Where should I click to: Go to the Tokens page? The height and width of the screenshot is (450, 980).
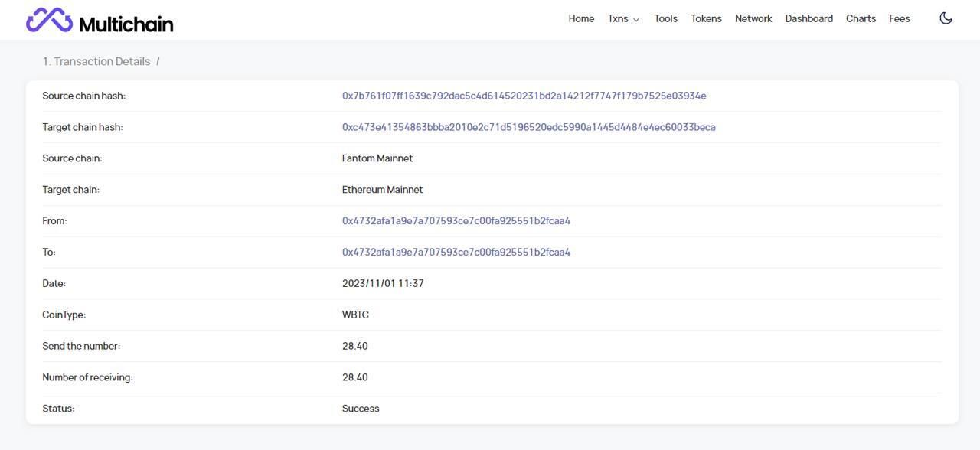(x=706, y=18)
